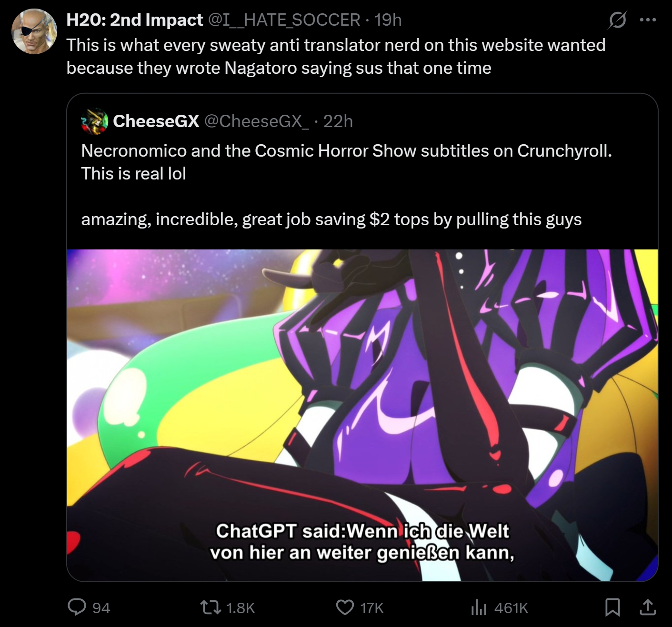Screen dimensions: 672x627
Task: Click the 1.8K reposts count
Action: 241,608
